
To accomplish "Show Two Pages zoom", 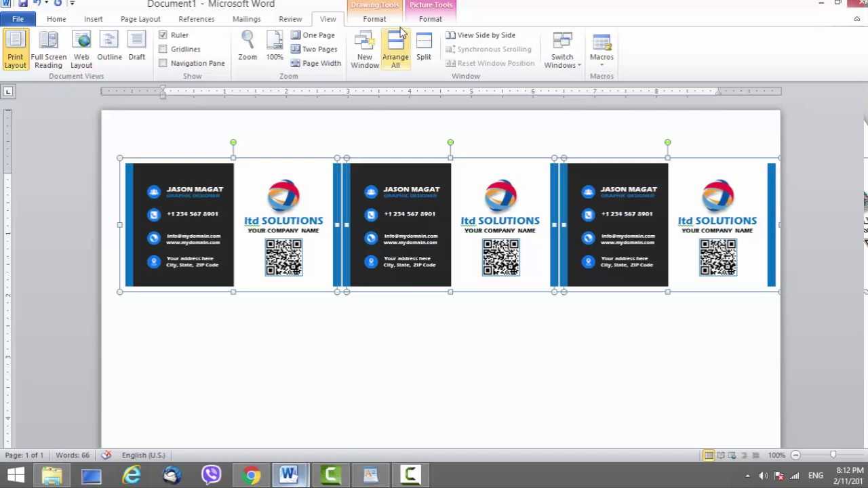I will (314, 49).
